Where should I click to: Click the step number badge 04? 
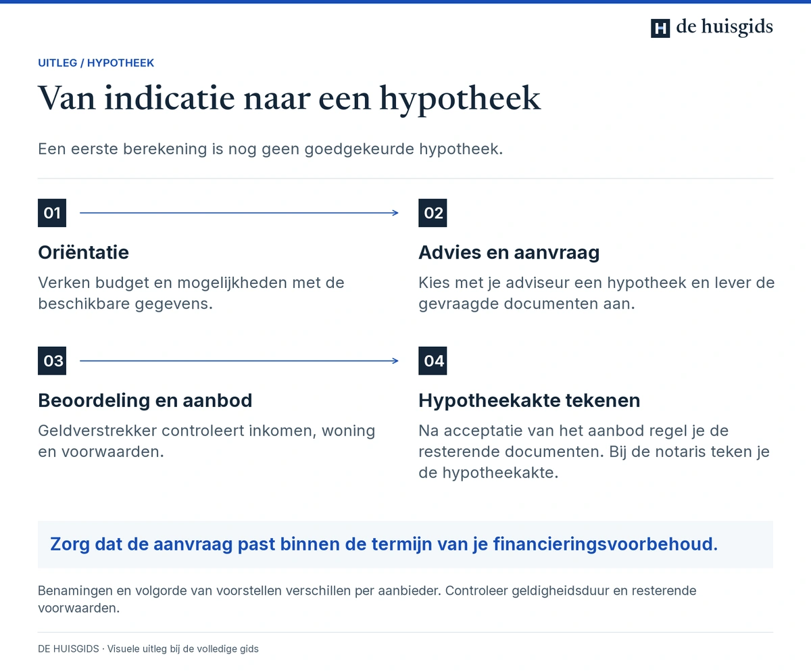click(x=433, y=360)
